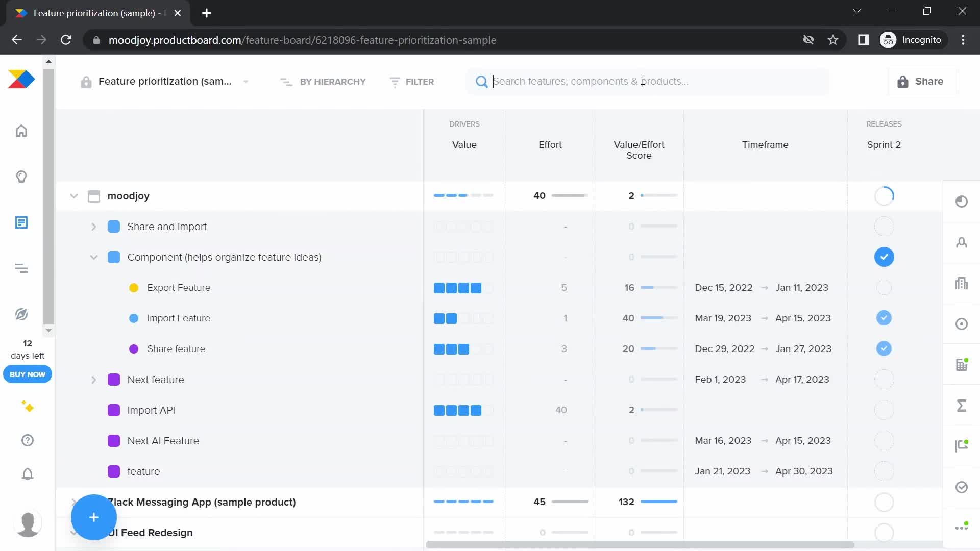The width and height of the screenshot is (980, 551).
Task: Open BY HIERARCHY grouping dropdown
Action: [x=323, y=82]
